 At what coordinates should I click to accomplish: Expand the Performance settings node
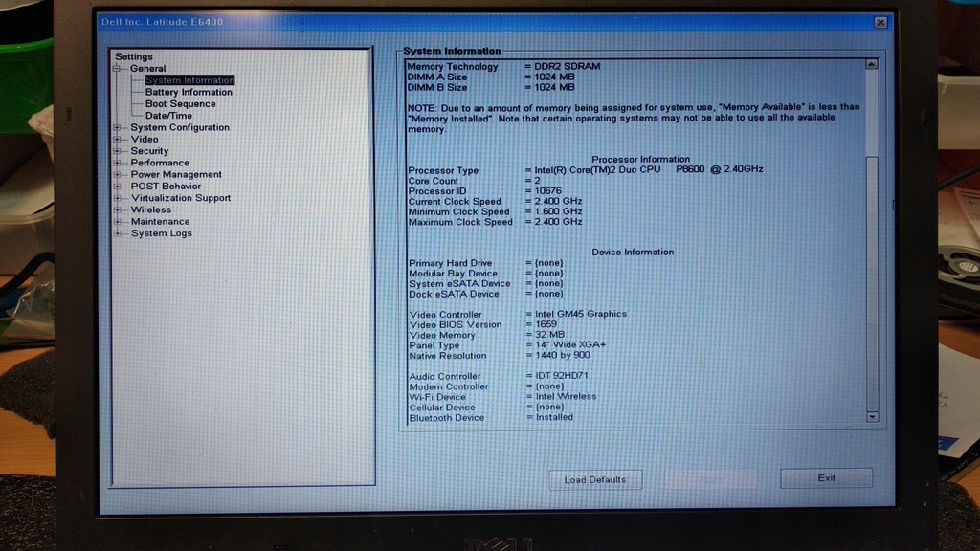click(x=117, y=163)
